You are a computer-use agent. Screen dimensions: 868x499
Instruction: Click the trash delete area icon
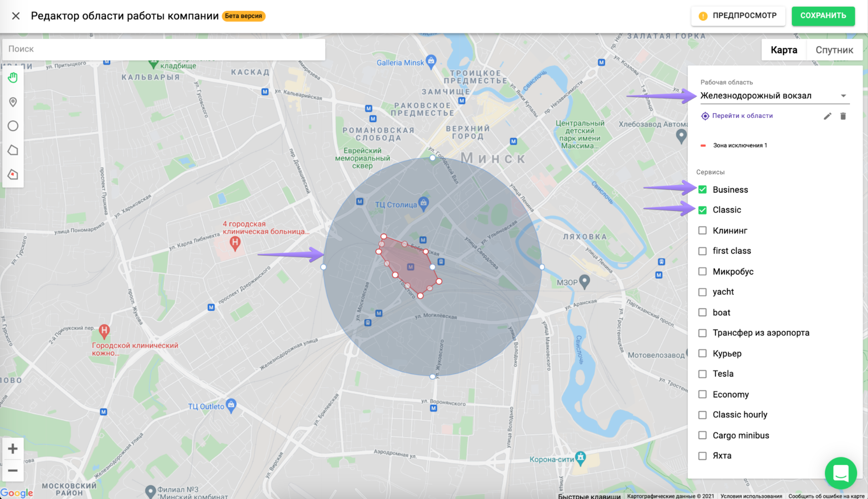click(x=843, y=116)
